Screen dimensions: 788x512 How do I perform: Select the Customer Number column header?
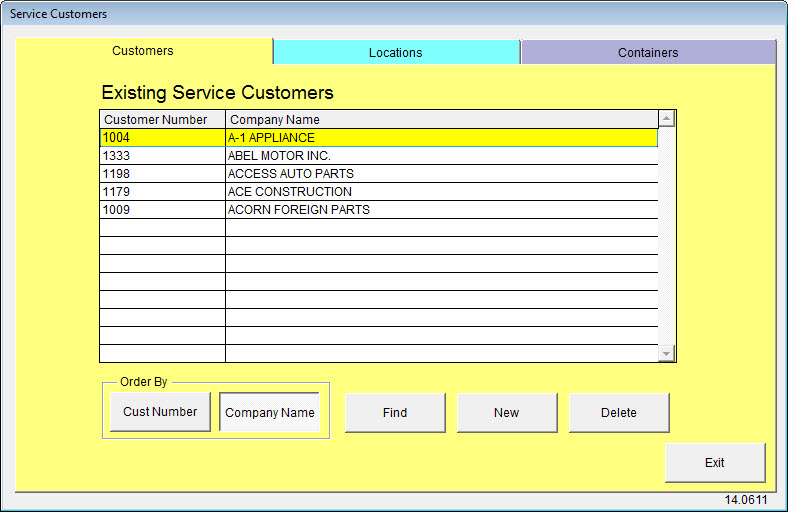coord(162,120)
